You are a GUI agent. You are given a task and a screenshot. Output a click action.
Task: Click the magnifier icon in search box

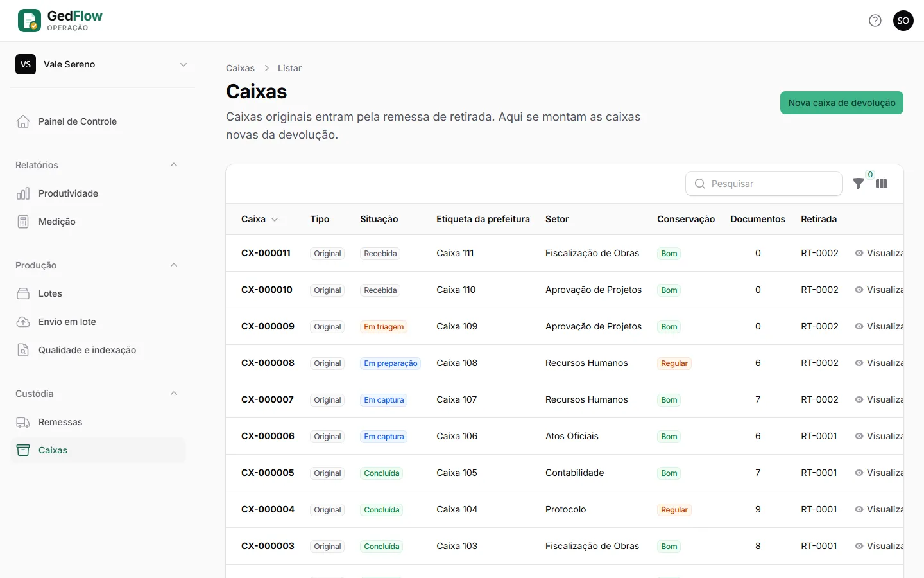[700, 184]
